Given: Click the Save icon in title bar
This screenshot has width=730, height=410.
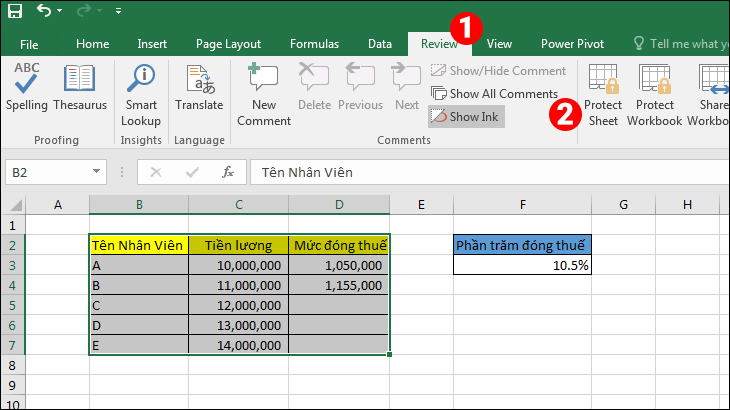Looking at the screenshot, I should tap(15, 12).
